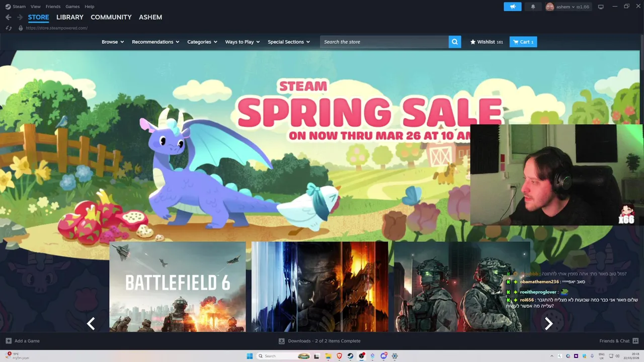Click the store search magnifier button

pyautogui.click(x=455, y=42)
